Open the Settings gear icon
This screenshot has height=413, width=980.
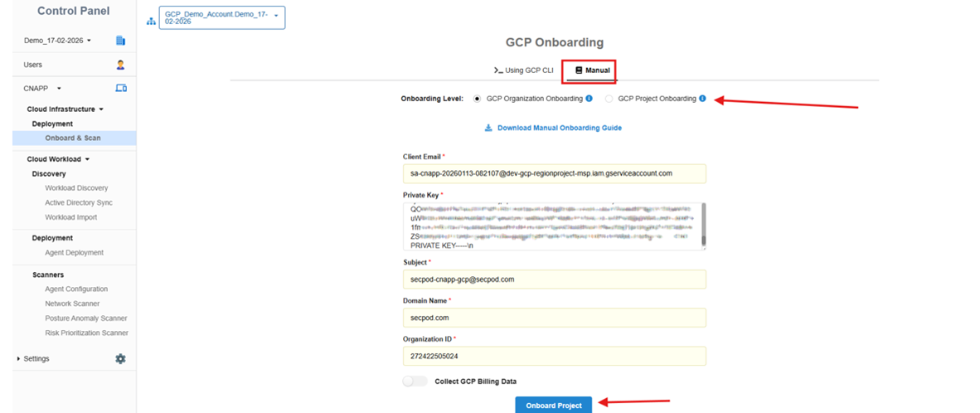(x=120, y=359)
